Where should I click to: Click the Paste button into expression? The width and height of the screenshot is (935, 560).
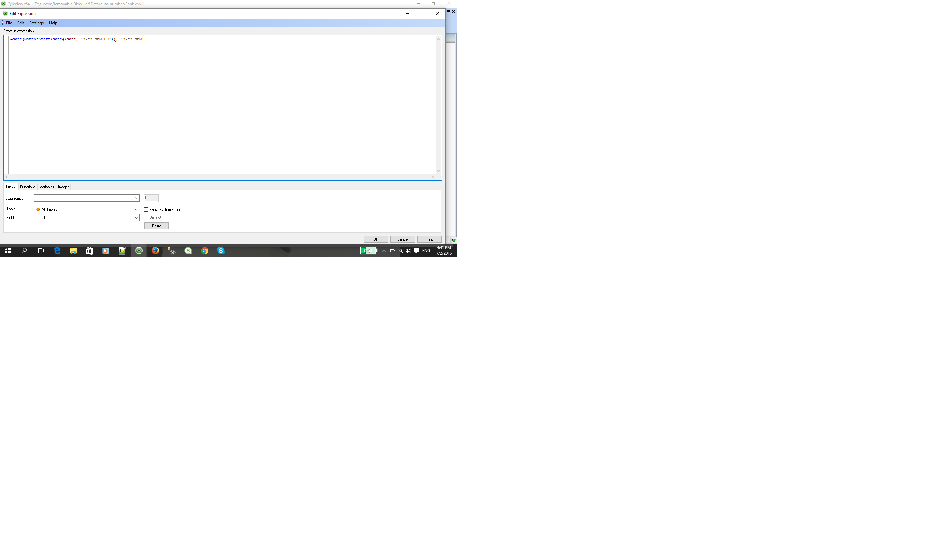[157, 226]
